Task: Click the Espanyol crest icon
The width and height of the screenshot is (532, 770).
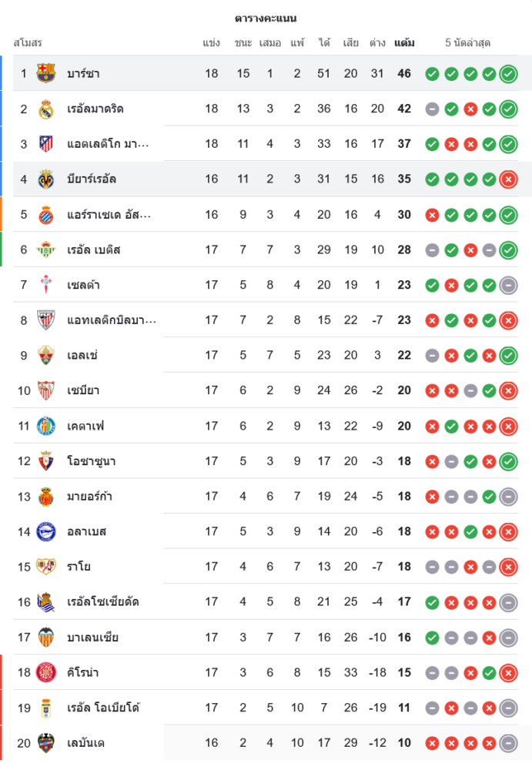Action: [46, 215]
